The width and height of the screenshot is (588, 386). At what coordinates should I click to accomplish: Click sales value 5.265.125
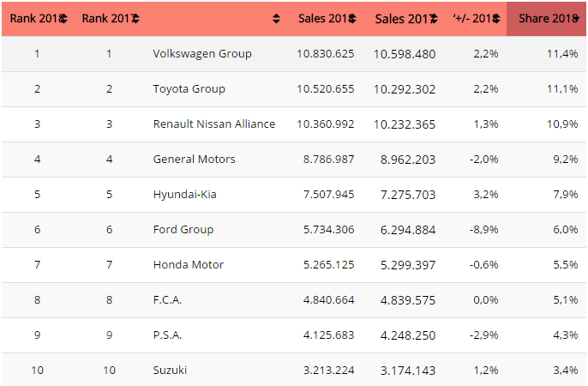pos(329,265)
